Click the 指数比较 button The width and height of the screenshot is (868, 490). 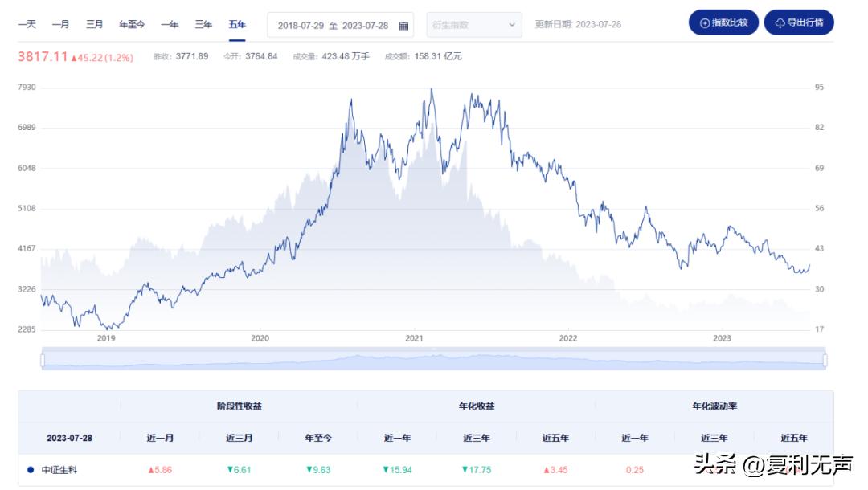click(x=723, y=23)
